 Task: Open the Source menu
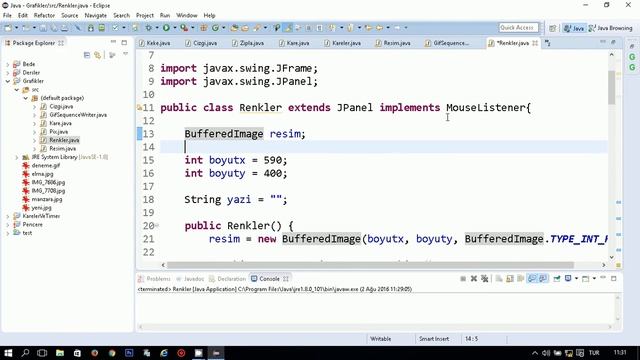coord(69,16)
